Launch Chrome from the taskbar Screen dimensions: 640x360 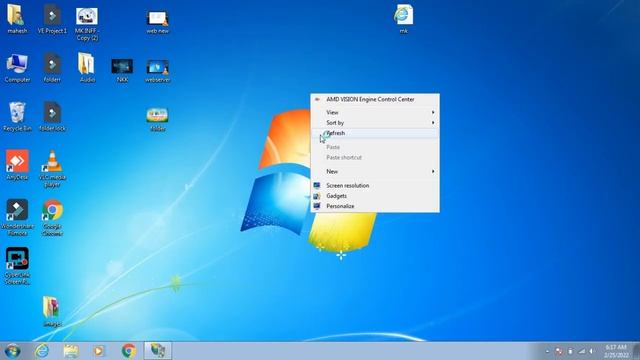(x=129, y=351)
